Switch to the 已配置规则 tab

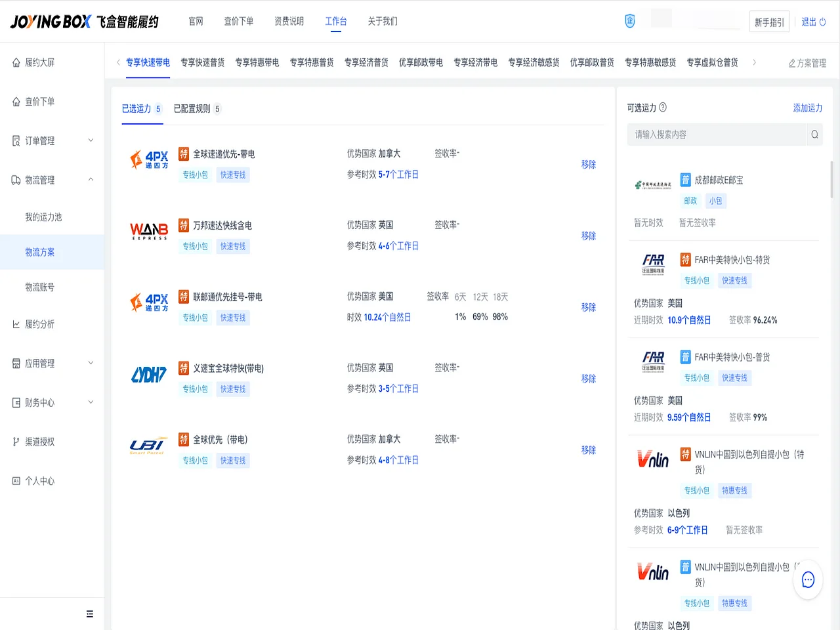tap(192, 108)
